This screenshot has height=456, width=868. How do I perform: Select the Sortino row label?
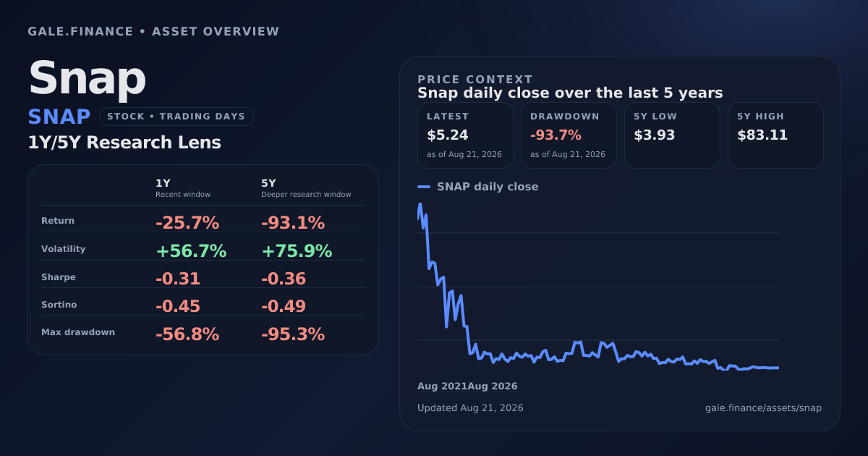[59, 305]
